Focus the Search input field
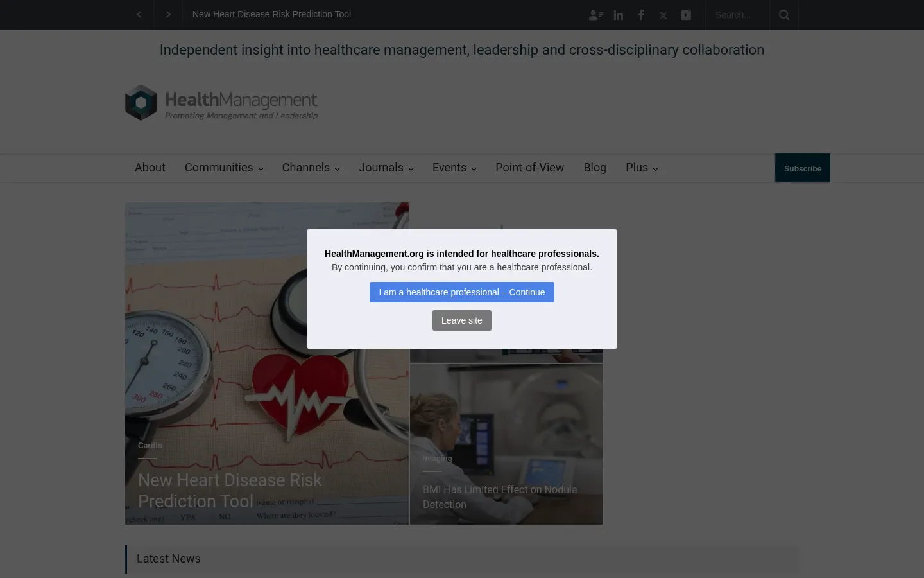 click(x=738, y=15)
